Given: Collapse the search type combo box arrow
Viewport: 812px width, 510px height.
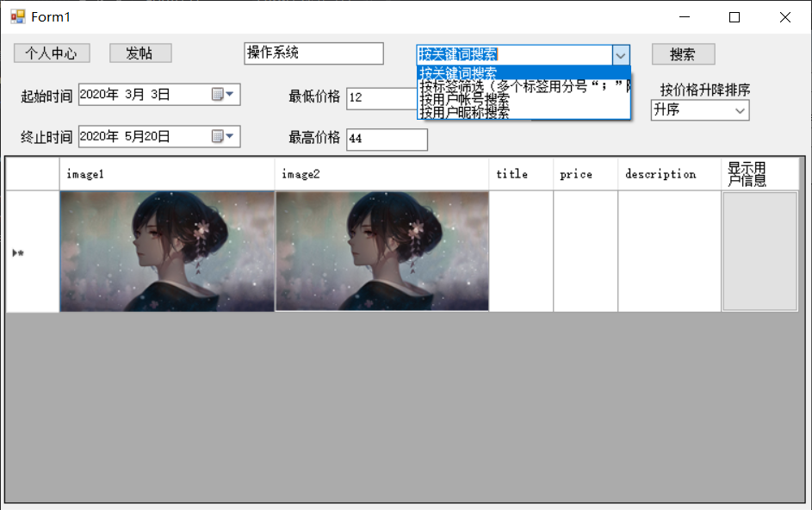Looking at the screenshot, I should pos(620,55).
